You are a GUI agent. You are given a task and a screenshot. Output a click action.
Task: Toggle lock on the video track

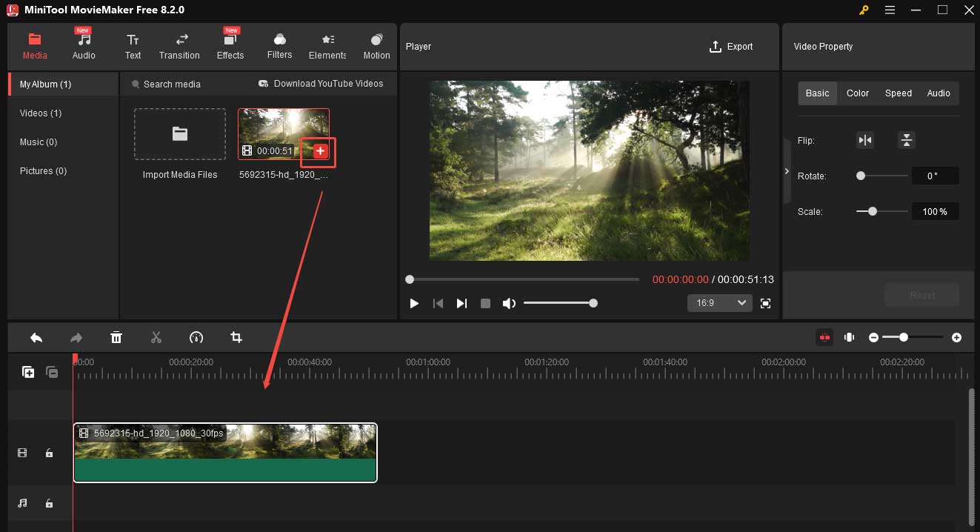click(49, 453)
